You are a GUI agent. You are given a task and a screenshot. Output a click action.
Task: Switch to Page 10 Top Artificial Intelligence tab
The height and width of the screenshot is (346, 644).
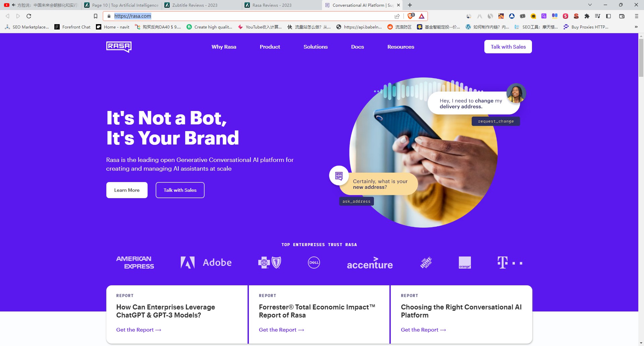pyautogui.click(x=122, y=5)
